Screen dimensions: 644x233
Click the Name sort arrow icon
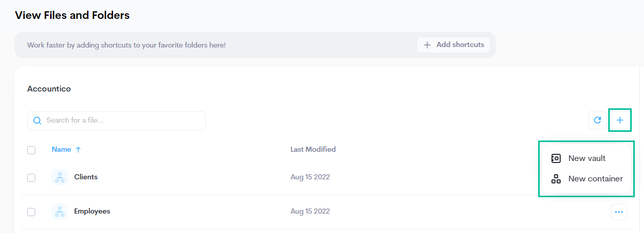[78, 150]
